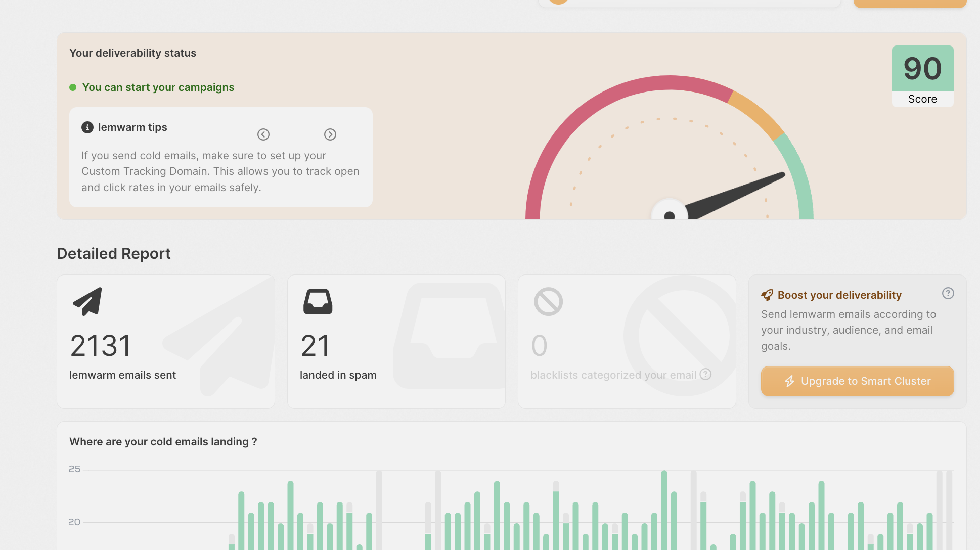980x550 pixels.
Task: Click the orange button at top right
Action: pos(910,3)
